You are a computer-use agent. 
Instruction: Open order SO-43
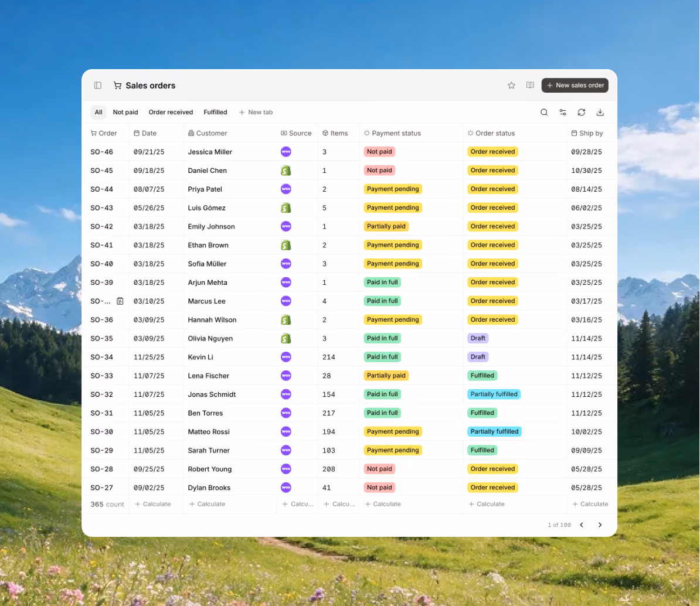coord(102,208)
